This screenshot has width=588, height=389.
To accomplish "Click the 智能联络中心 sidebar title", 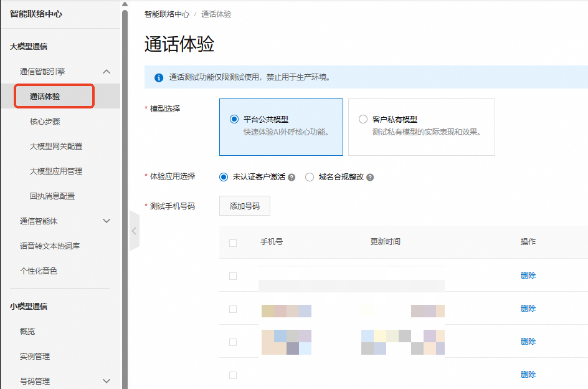I will point(36,14).
